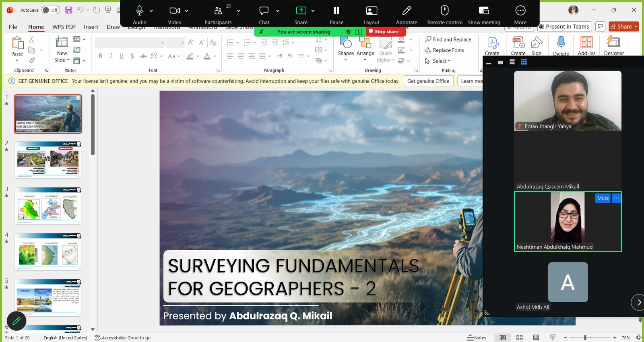Click the Get genuine Office button
The height and width of the screenshot is (342, 644).
[428, 81]
